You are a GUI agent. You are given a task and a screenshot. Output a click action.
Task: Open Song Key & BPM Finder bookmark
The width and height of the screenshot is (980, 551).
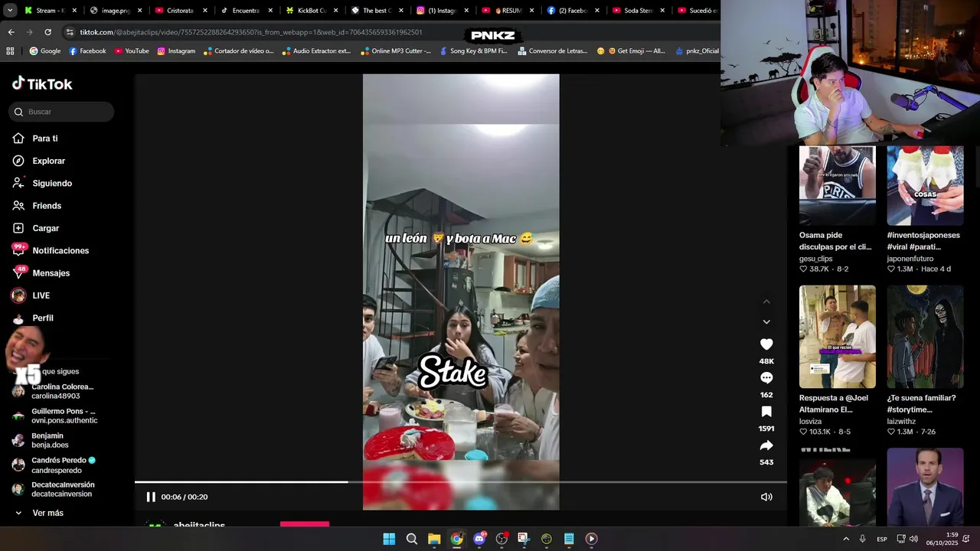[x=473, y=51]
